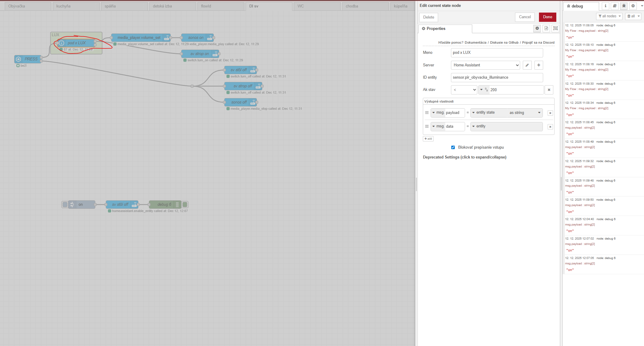Switch to the chodba flow tab
This screenshot has width=644, height=346.
[x=365, y=6]
